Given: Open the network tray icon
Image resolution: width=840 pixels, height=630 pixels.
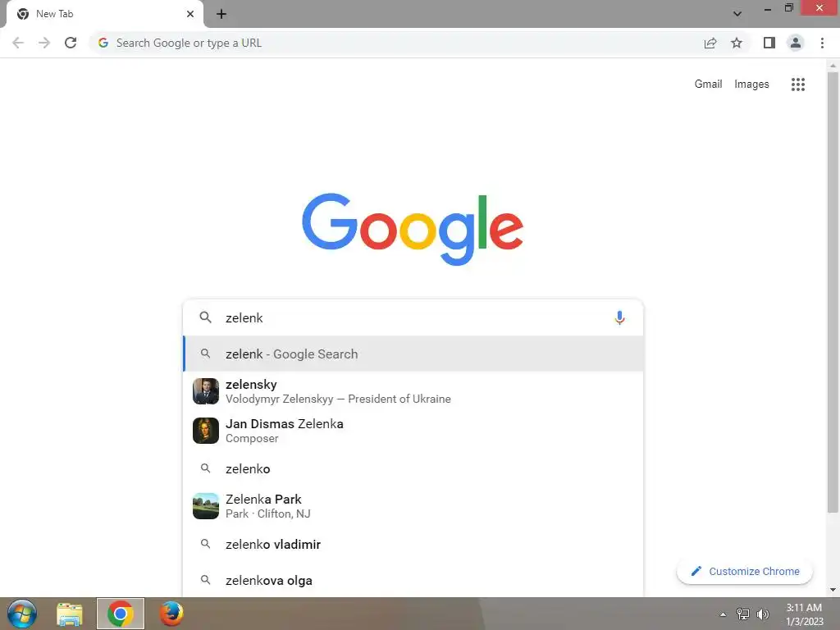Looking at the screenshot, I should click(743, 614).
